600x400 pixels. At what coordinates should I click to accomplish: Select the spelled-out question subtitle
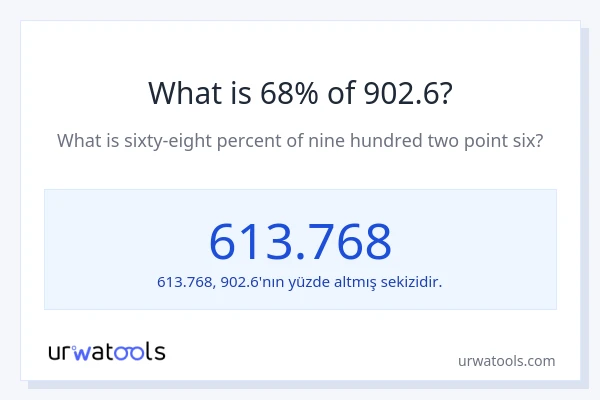coord(300,140)
